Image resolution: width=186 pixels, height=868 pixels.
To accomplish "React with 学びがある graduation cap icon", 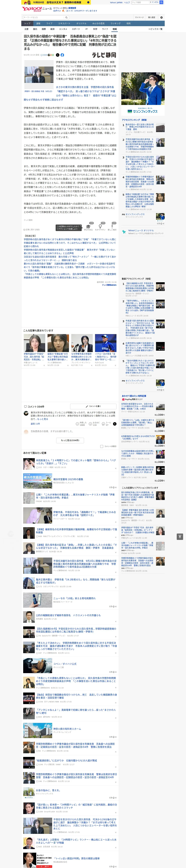I will (89, 226).
